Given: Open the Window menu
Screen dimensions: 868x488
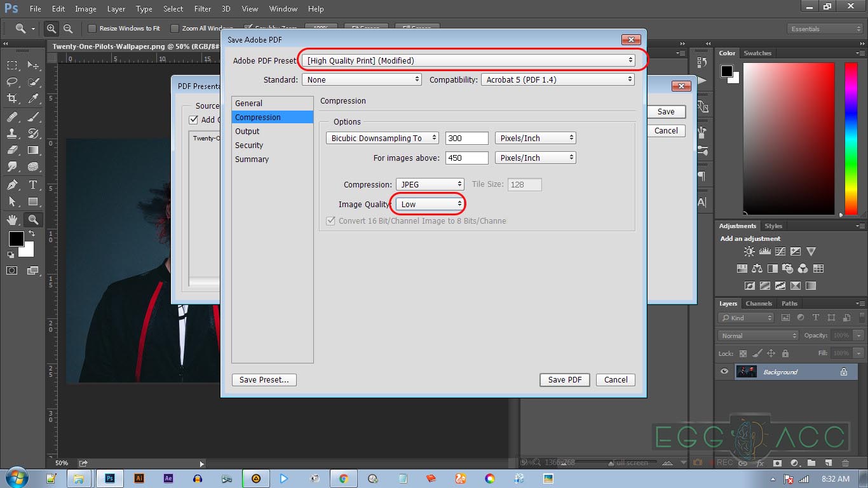Looking at the screenshot, I should tap(283, 9).
